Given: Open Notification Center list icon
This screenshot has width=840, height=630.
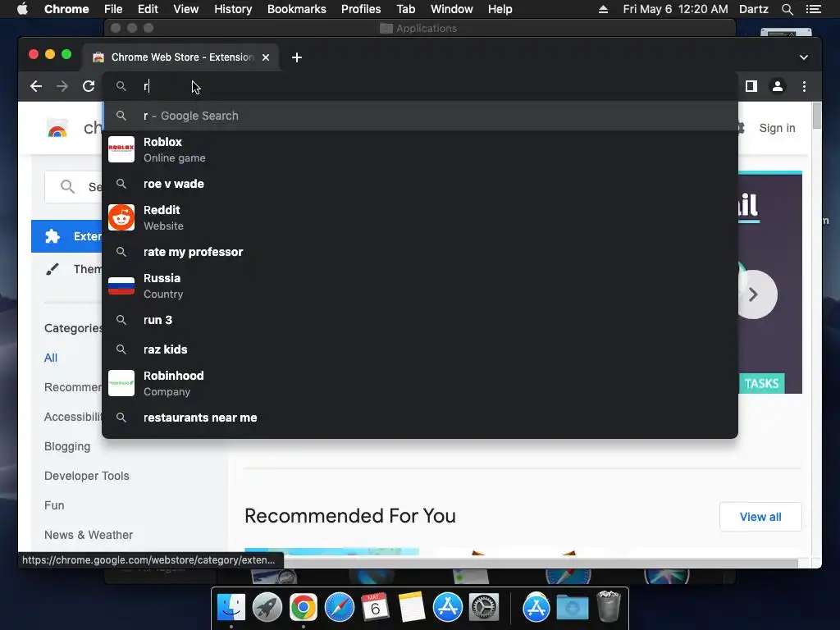Looking at the screenshot, I should point(813,9).
